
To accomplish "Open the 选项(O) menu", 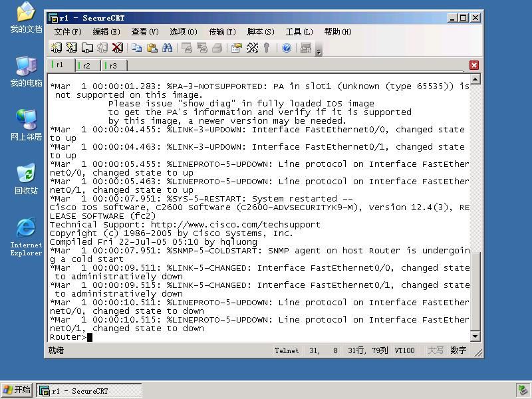I will (x=184, y=32).
